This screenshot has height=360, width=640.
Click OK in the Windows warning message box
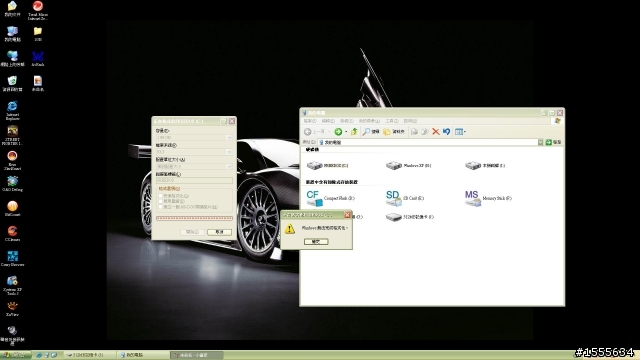click(x=316, y=242)
